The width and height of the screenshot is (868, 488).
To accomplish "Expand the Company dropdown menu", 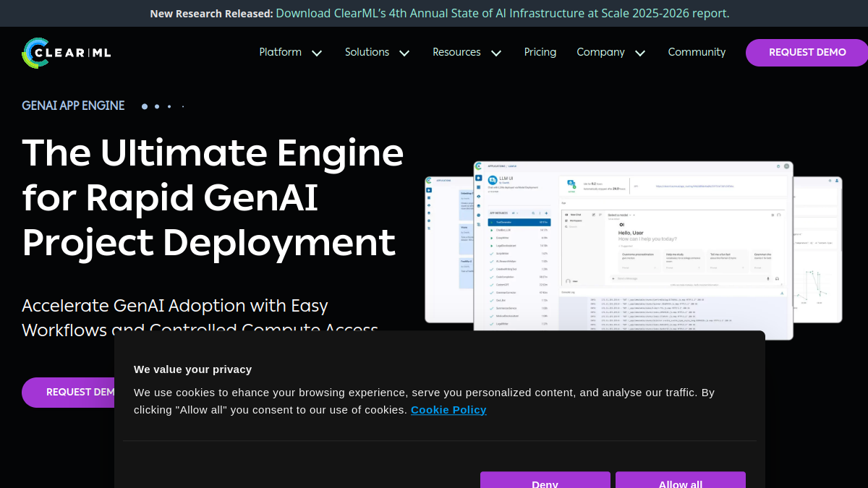I will [x=611, y=52].
